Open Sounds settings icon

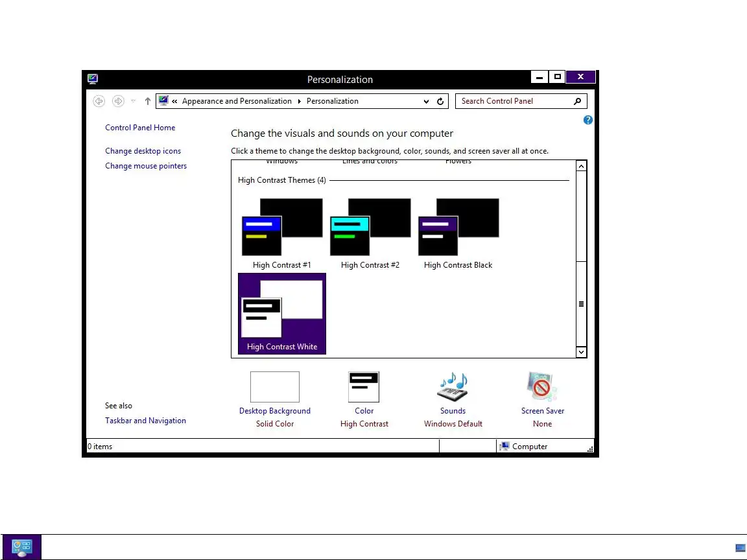point(453,387)
